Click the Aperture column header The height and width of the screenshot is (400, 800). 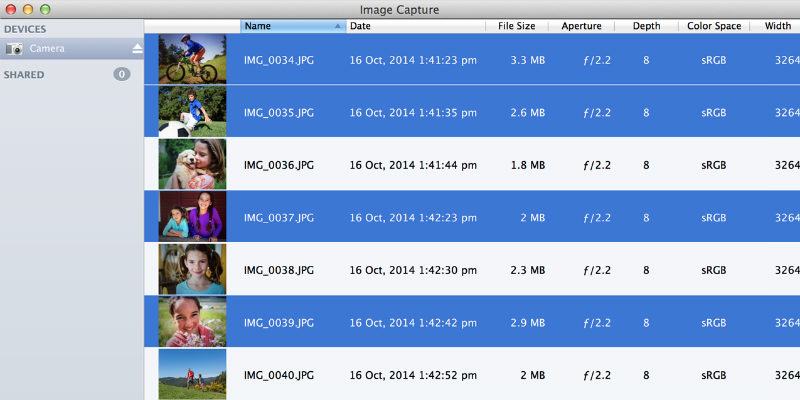[582, 26]
